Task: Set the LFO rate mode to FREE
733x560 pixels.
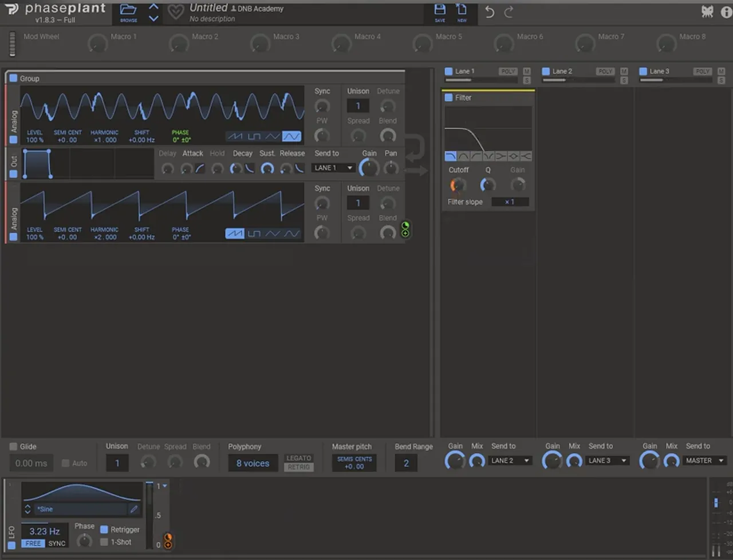Action: (33, 543)
